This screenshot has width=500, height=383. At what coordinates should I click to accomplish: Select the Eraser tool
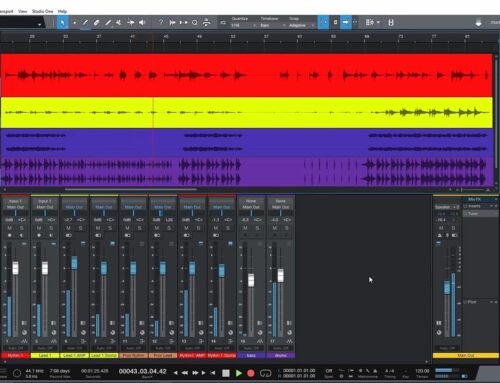[96, 23]
